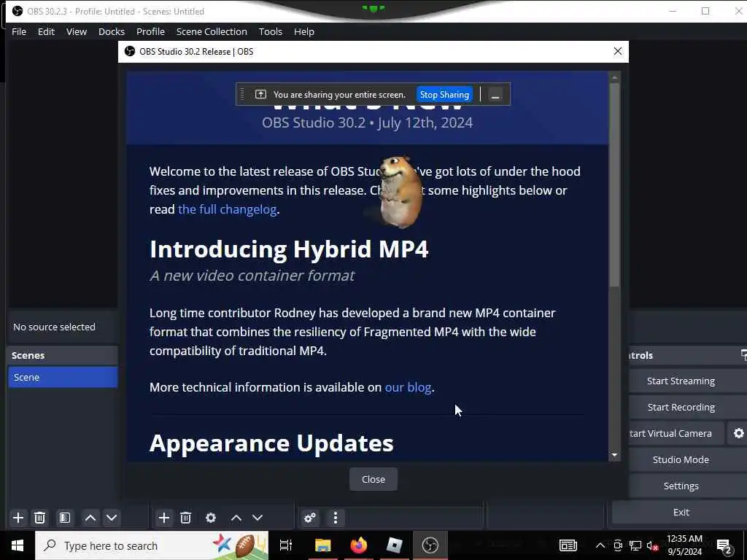Remove the selected scene with the trash icon
Screen dimensions: 747x560
pyautogui.click(x=40, y=518)
